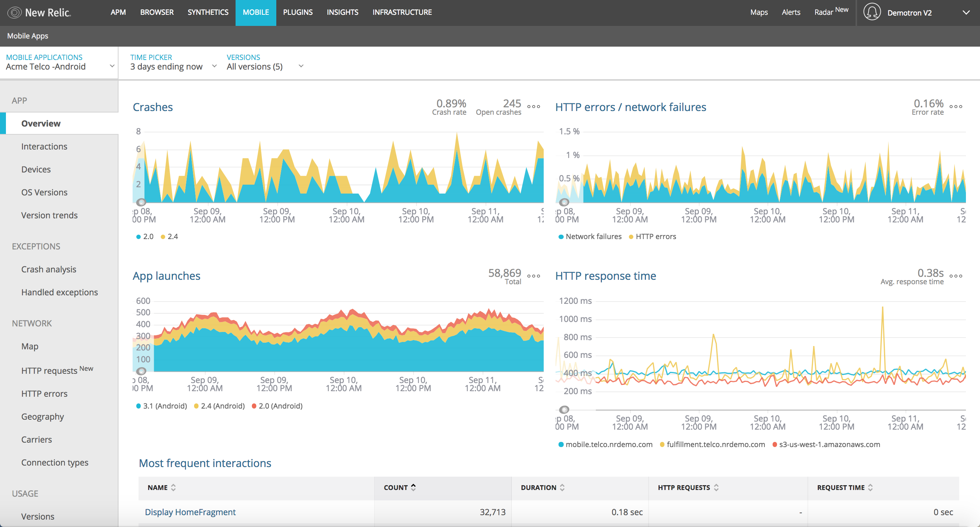Go to the BROWSER tab
Screen dimensions: 980x527
(x=157, y=12)
